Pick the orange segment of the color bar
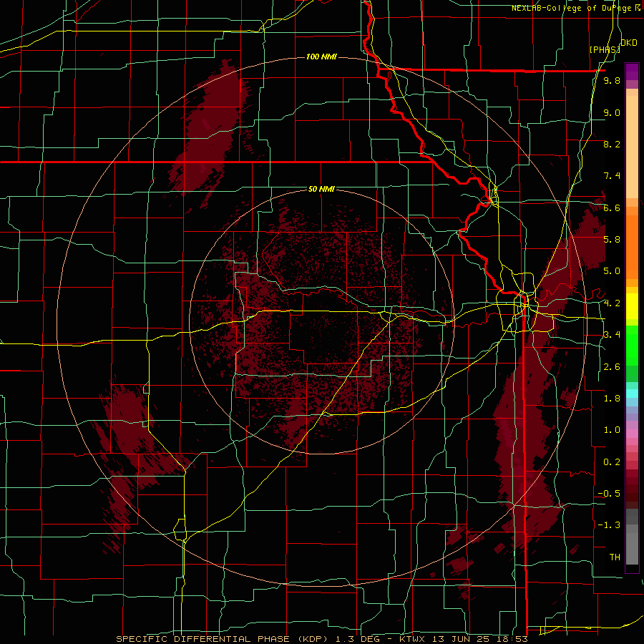644x644 pixels. 632,246
